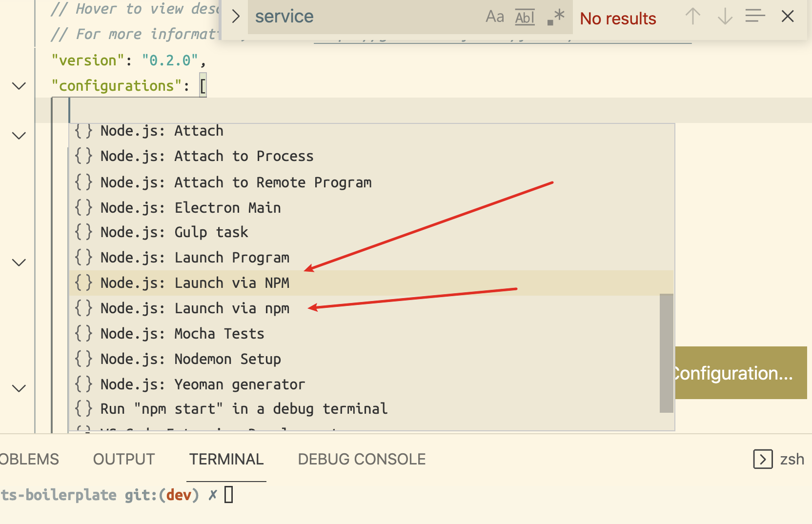Collapse the "configurations" array fold arrow
812x524 pixels.
(x=19, y=86)
